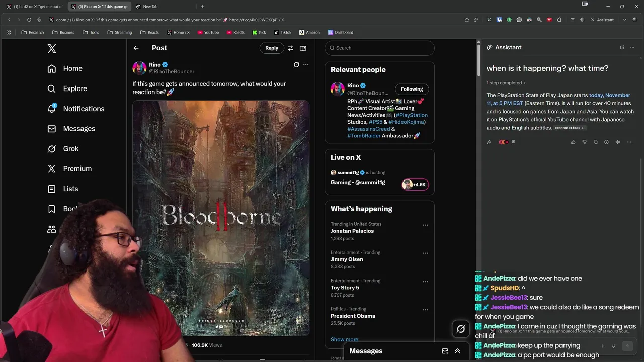The height and width of the screenshot is (362, 644).
Task: Open the Kick bookmark
Action: tap(259, 32)
